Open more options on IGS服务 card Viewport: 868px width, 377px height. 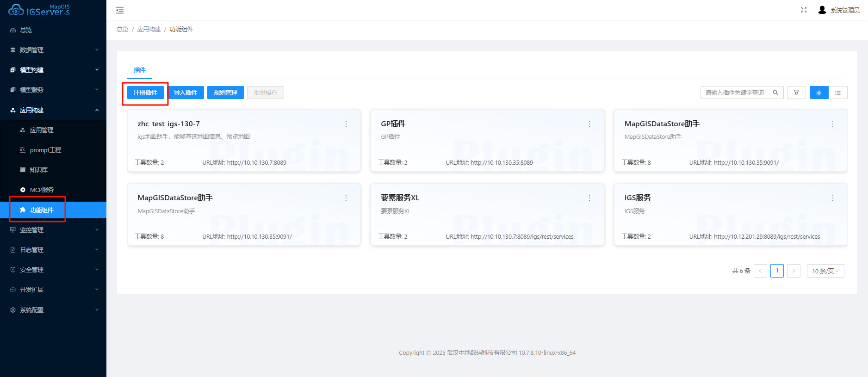pos(832,198)
